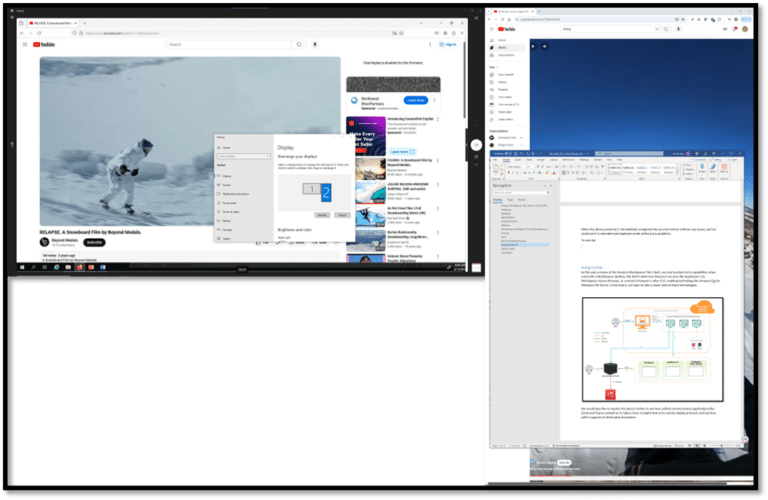The width and height of the screenshot is (768, 500).
Task: Click the Firefox icon on the remote taskbar
Action: 79,267
